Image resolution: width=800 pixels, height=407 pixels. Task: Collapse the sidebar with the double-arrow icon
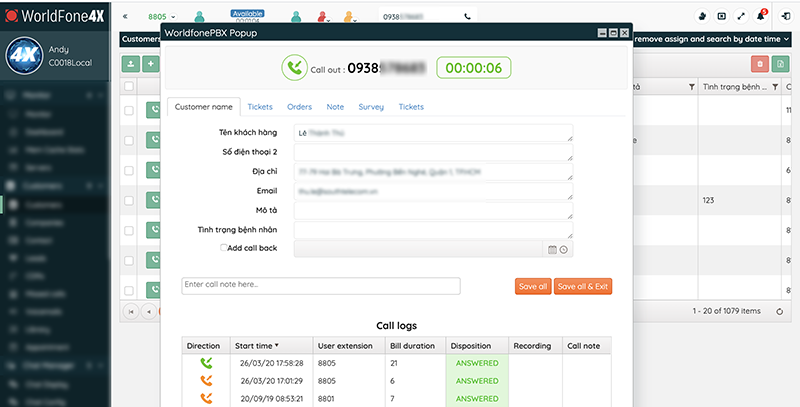125,16
